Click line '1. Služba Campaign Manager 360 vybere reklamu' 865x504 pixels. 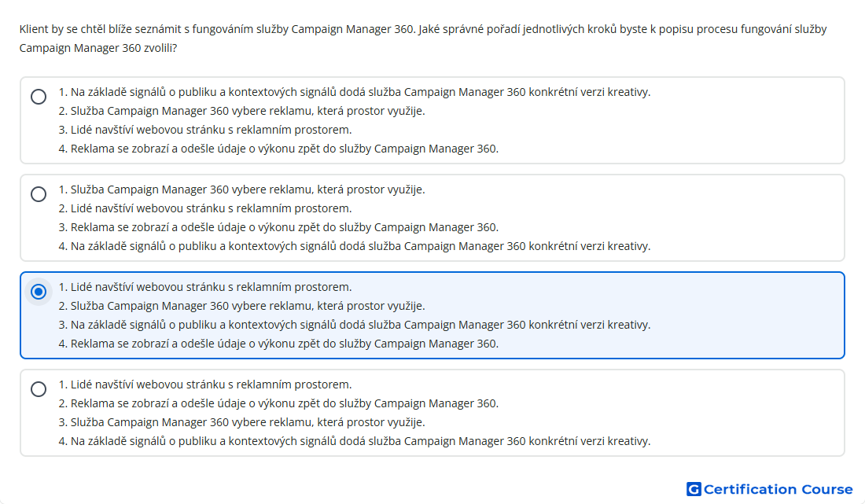241,189
